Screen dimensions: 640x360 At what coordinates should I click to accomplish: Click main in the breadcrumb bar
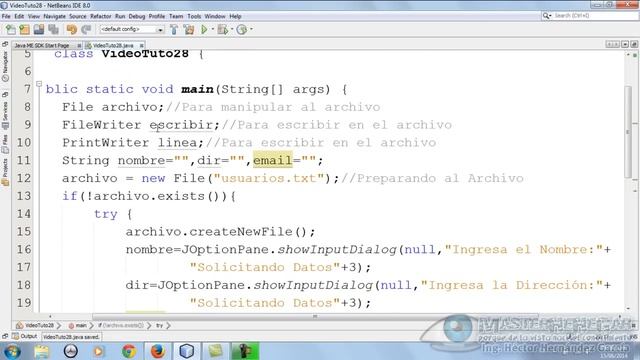pyautogui.click(x=78, y=325)
